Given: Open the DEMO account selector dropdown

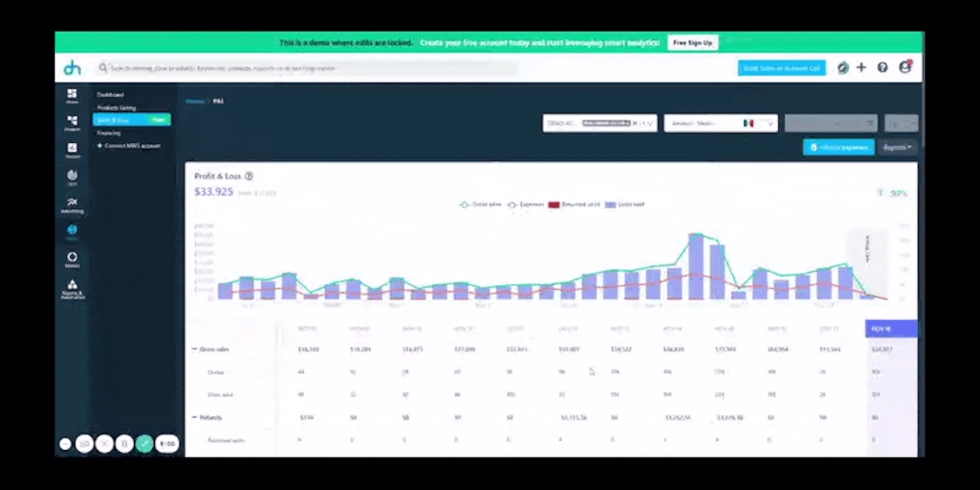Looking at the screenshot, I should coord(600,123).
